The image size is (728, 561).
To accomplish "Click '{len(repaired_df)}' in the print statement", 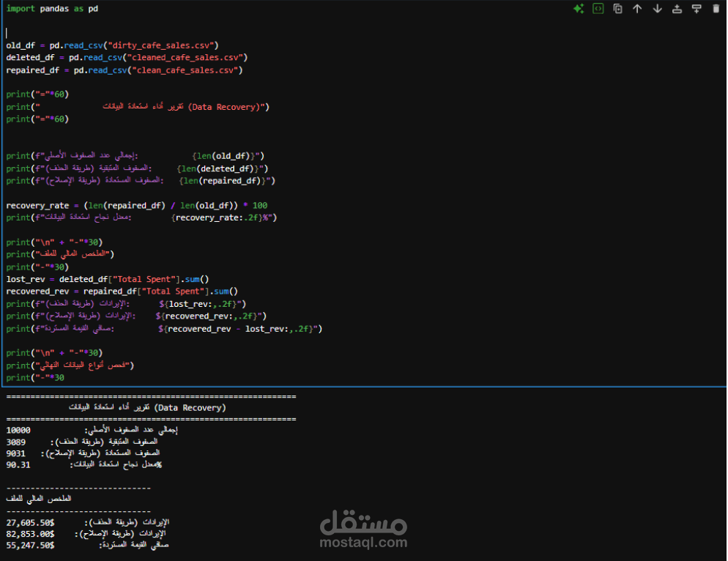I will coord(223,181).
